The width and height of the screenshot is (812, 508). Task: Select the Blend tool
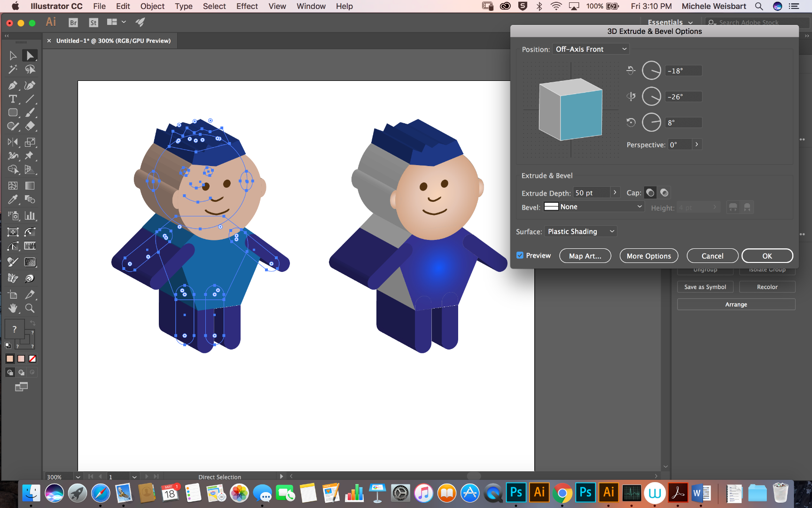[30, 199]
